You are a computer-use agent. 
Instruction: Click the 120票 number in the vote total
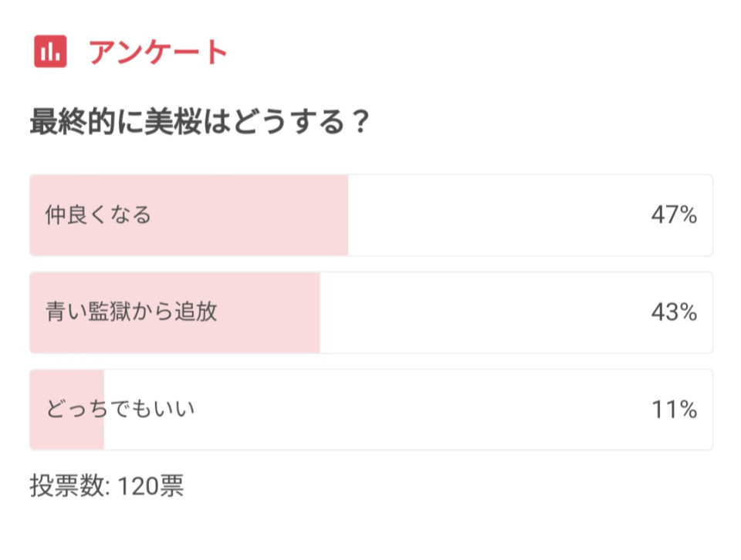pos(151,485)
